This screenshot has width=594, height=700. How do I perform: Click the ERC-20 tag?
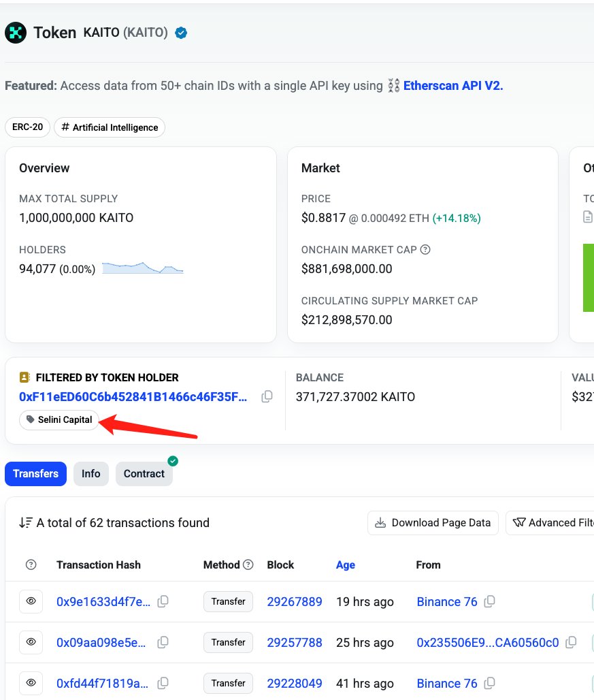(28, 127)
